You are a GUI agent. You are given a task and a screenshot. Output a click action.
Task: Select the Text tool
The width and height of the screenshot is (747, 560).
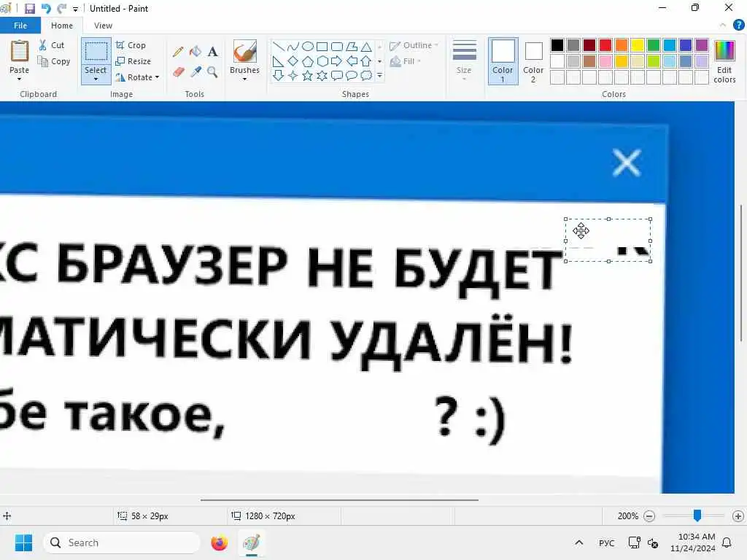pyautogui.click(x=212, y=52)
